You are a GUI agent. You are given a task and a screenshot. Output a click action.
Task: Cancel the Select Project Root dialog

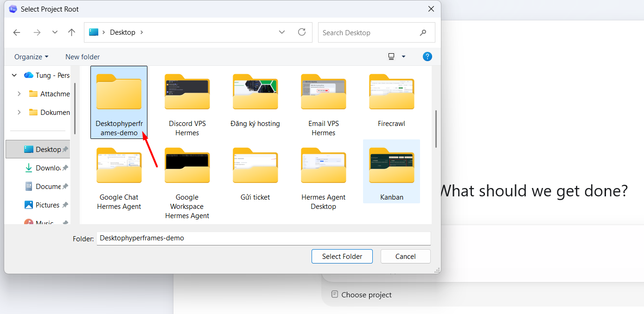pos(406,256)
